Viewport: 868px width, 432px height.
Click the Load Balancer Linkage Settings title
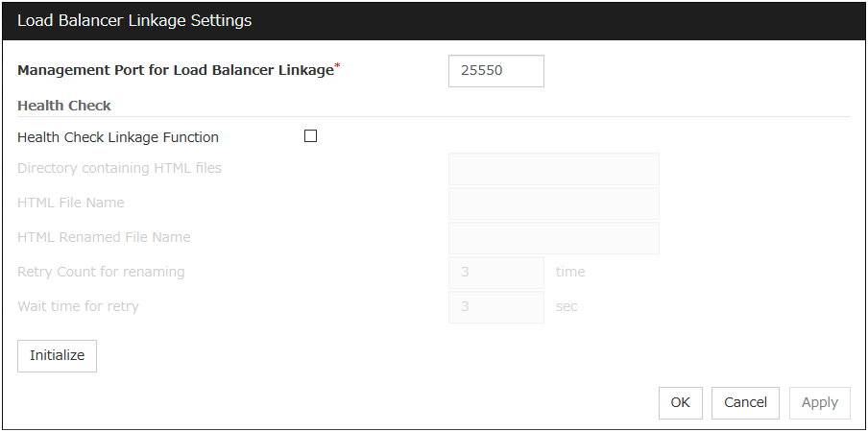click(x=134, y=20)
